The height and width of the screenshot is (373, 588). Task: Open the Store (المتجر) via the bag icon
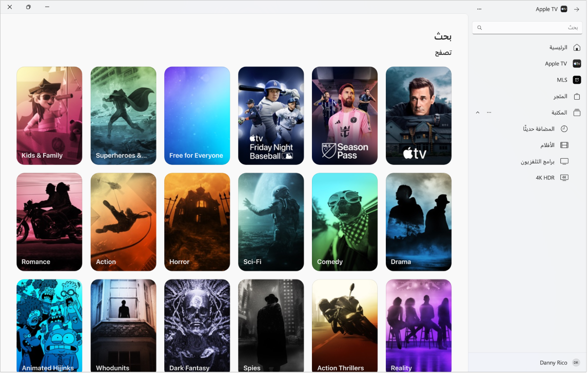click(x=577, y=96)
